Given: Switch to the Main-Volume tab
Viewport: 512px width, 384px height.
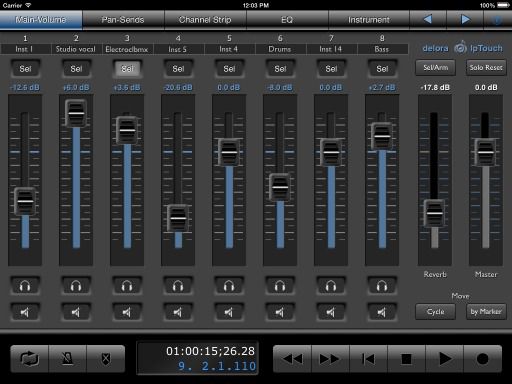Looking at the screenshot, I should (x=41, y=20).
